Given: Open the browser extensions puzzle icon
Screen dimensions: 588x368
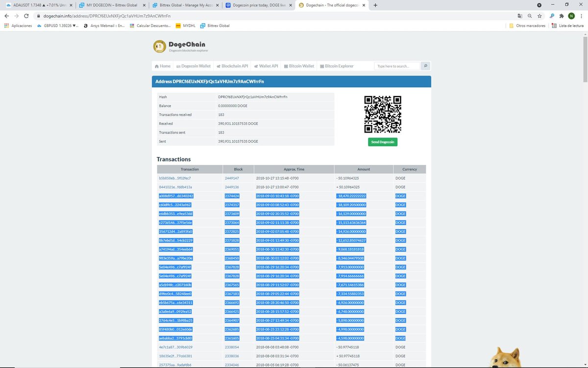Looking at the screenshot, I should tap(561, 16).
